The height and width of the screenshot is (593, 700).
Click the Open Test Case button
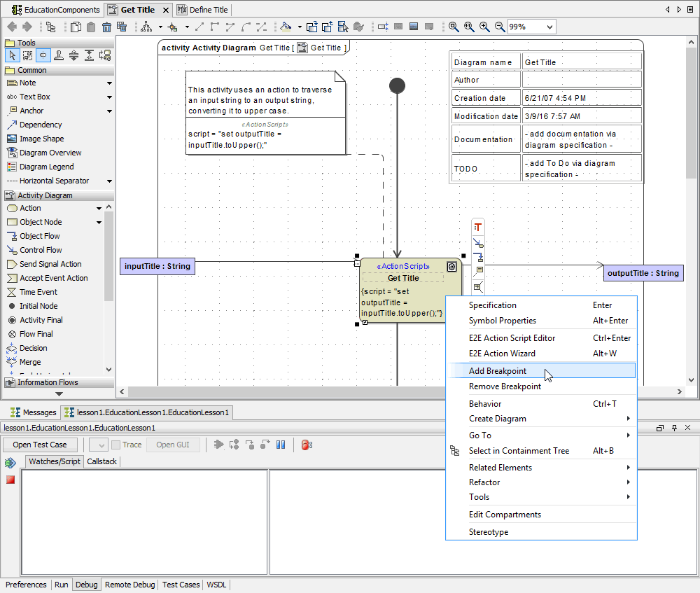[40, 444]
